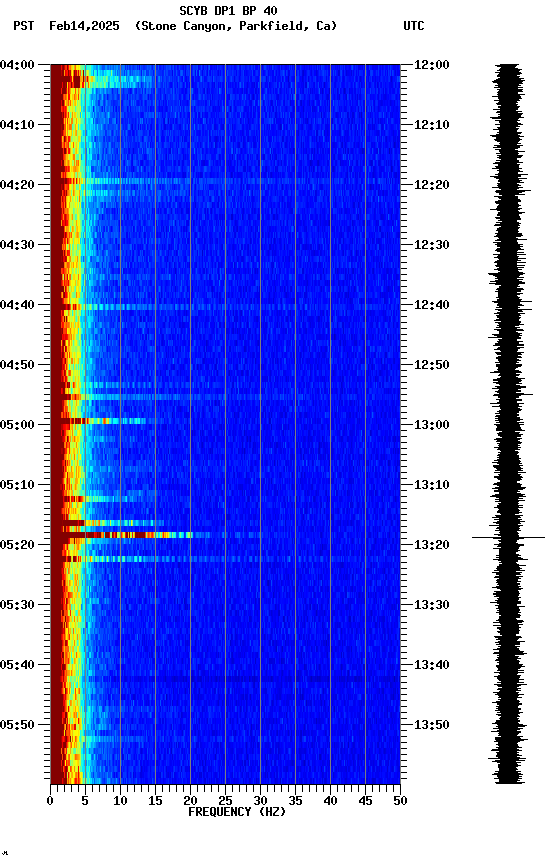552x864 pixels.
Task: Click the UTC time label "12:00"
Action: coord(432,65)
